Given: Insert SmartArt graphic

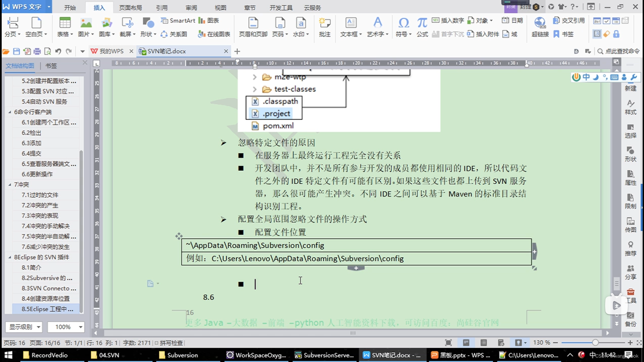Looking at the screenshot, I should click(178, 20).
